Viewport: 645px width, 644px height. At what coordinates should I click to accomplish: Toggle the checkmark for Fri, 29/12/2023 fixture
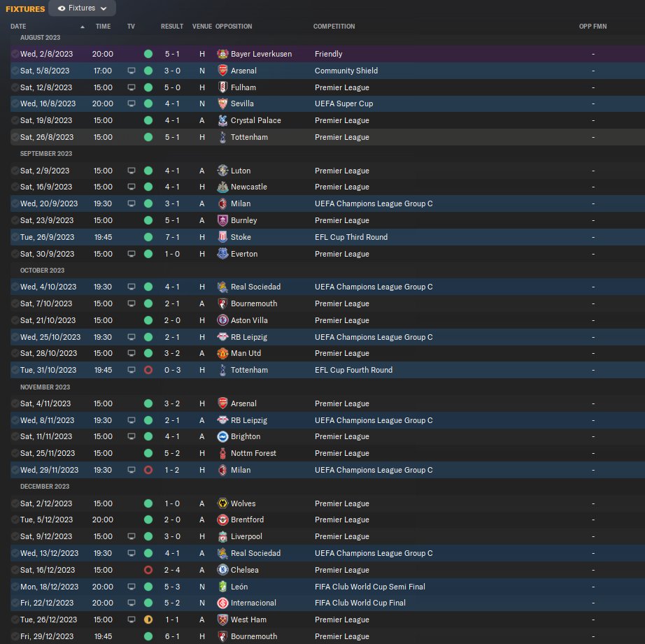(x=15, y=636)
